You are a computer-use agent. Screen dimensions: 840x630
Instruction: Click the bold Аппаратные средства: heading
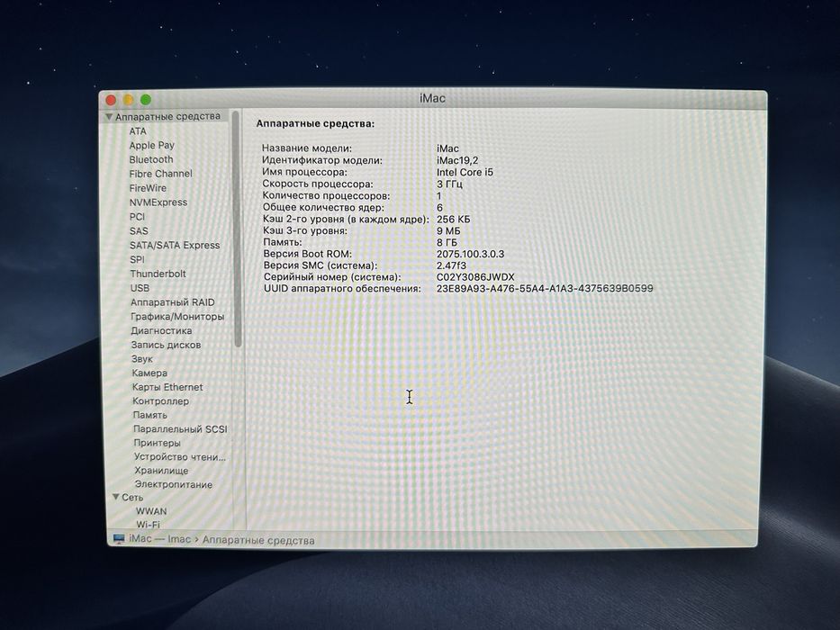[x=315, y=124]
